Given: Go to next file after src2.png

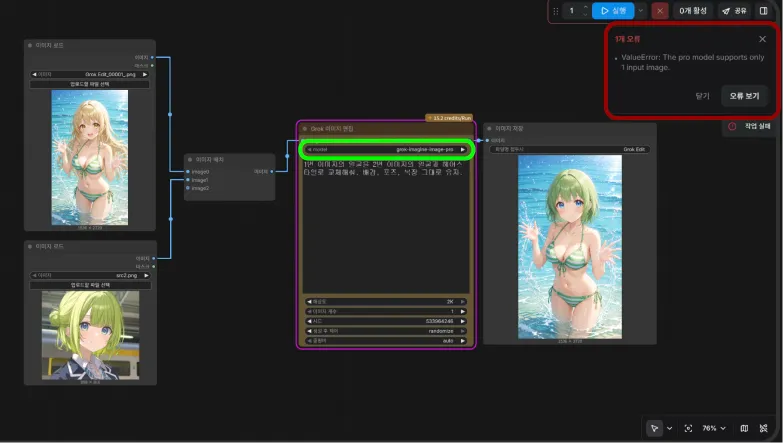Looking at the screenshot, I should tap(146, 275).
